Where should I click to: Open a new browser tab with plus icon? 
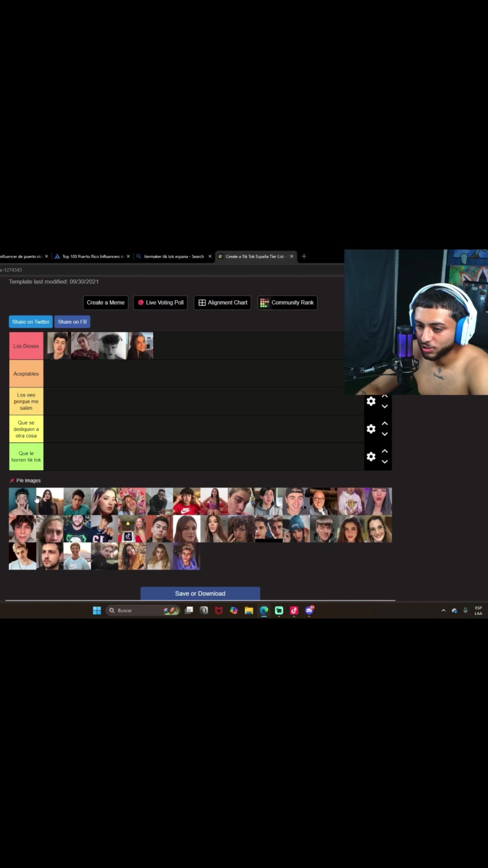coord(304,256)
